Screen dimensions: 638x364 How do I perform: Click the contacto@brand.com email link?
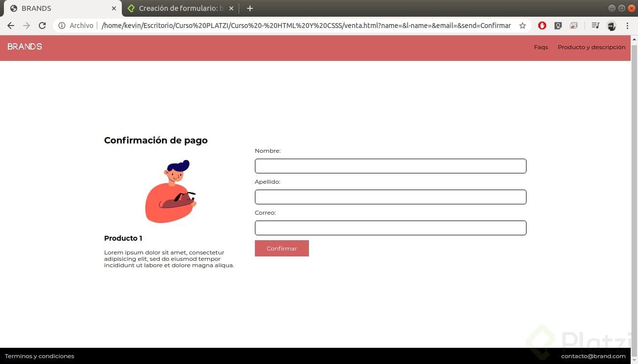[x=593, y=356]
